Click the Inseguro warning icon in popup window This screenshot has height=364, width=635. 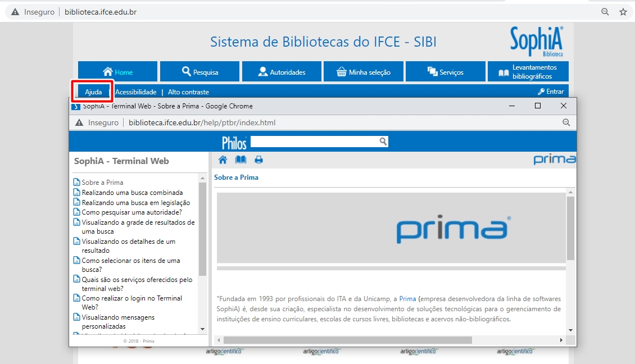point(79,122)
